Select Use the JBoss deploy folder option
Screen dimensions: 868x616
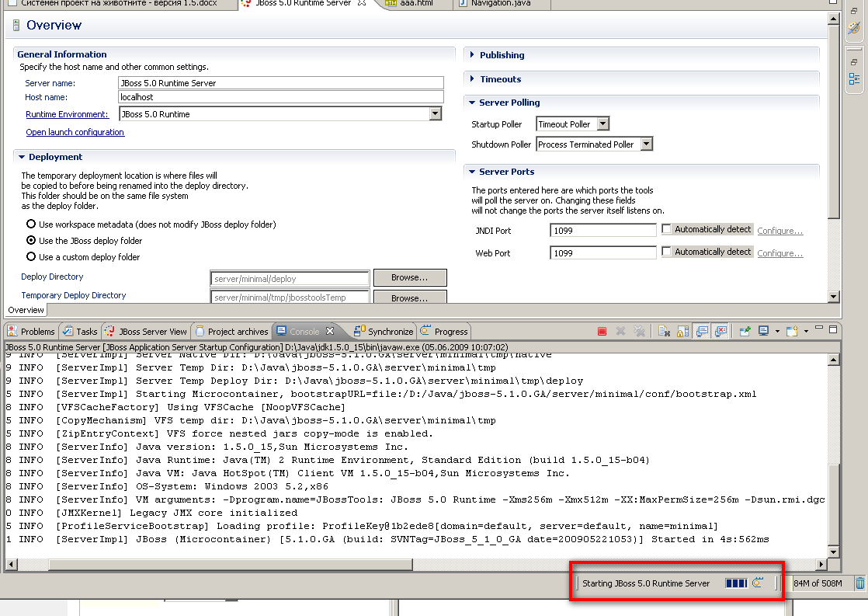click(32, 240)
